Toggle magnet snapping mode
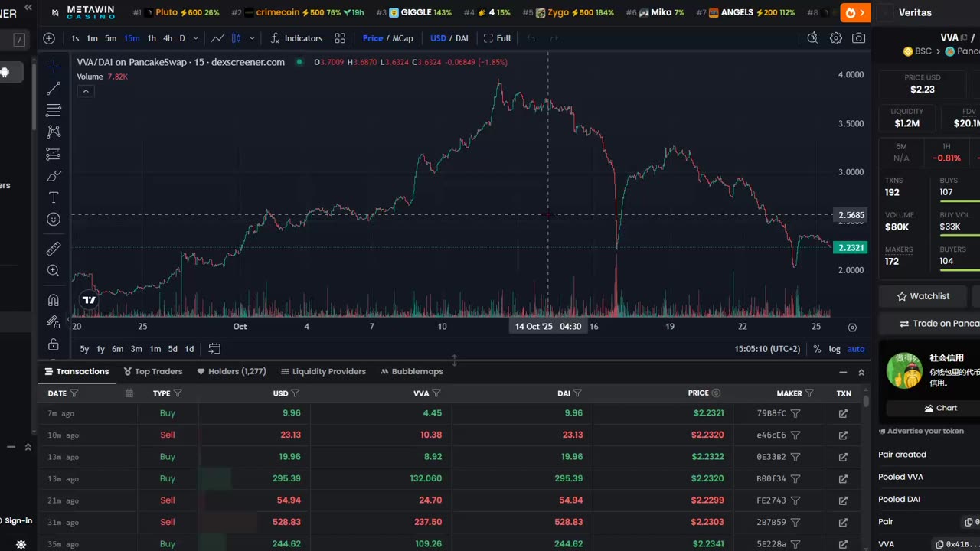This screenshot has width=980, height=551. click(54, 300)
